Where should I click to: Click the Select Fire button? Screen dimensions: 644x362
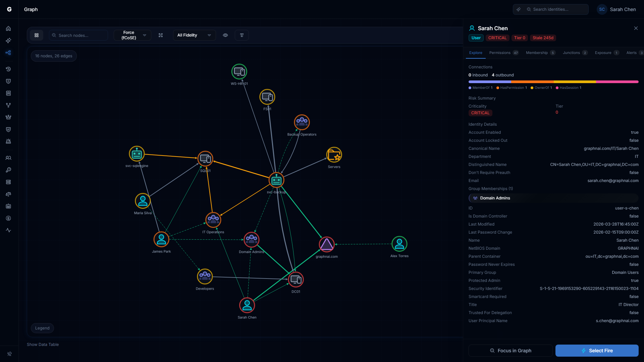597,350
